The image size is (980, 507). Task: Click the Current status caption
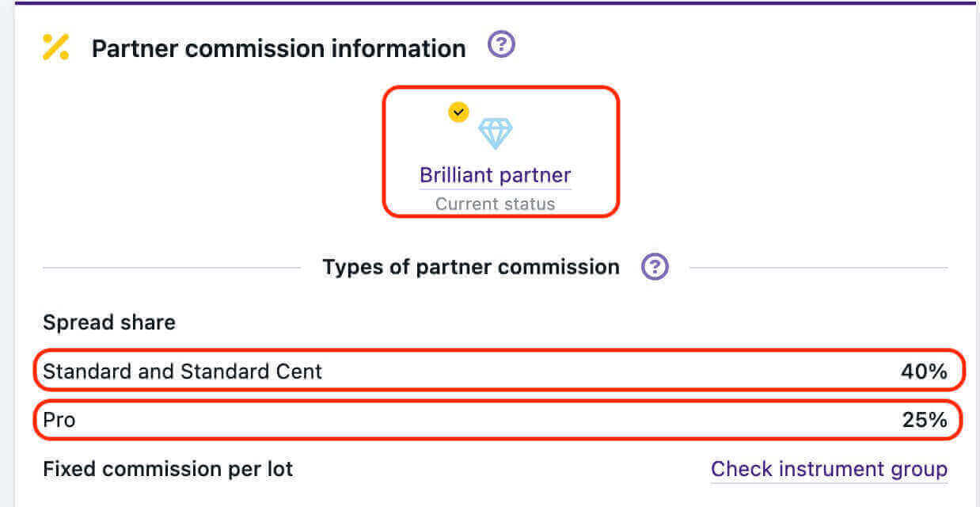tap(495, 204)
